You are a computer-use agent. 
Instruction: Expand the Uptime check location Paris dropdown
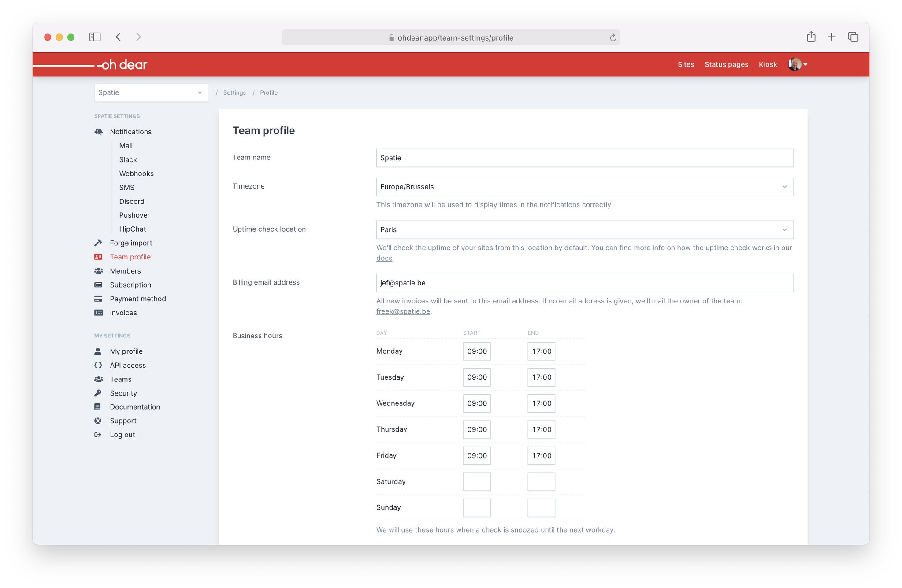pos(585,230)
